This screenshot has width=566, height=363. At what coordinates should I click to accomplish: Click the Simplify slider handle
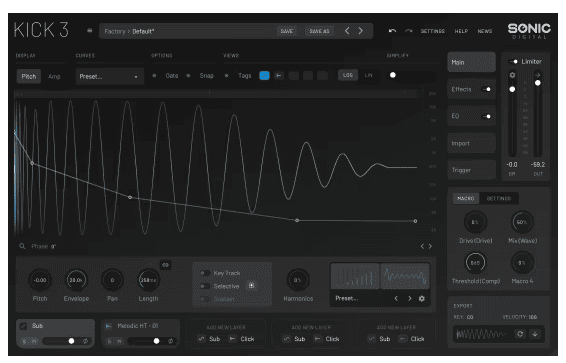[393, 75]
